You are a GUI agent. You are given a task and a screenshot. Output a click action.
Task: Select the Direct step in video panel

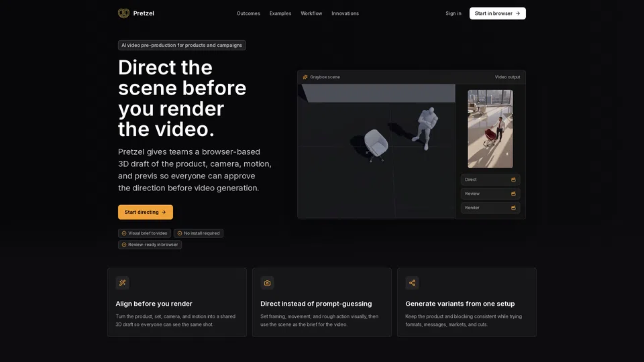pyautogui.click(x=490, y=180)
